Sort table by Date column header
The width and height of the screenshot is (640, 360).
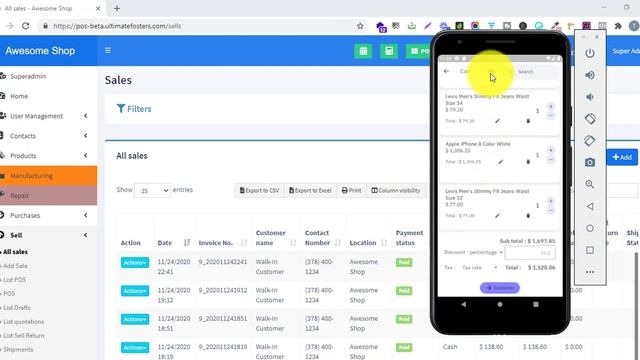[x=174, y=243]
